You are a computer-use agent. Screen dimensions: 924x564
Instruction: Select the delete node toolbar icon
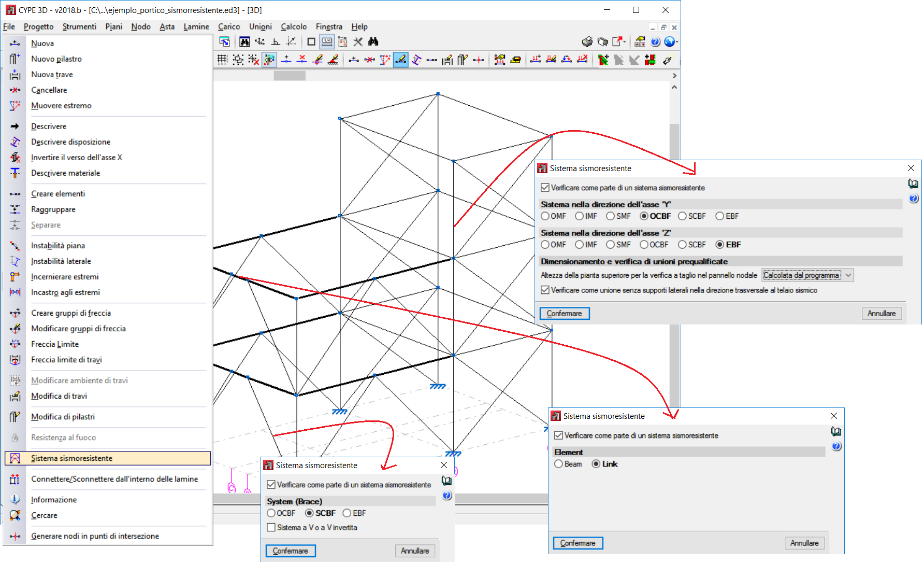(302, 60)
